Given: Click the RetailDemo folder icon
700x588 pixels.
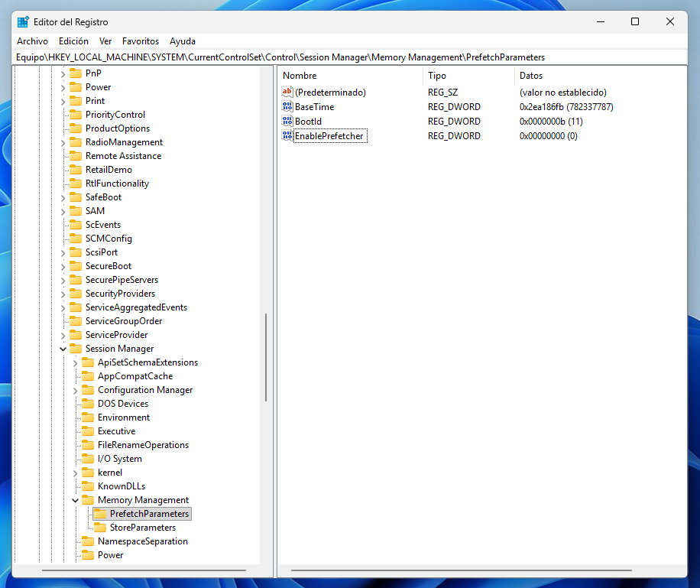Looking at the screenshot, I should (76, 170).
